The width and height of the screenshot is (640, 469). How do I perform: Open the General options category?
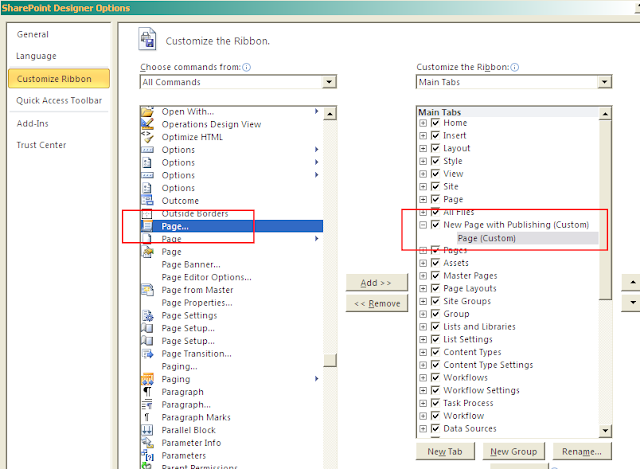tap(33, 34)
